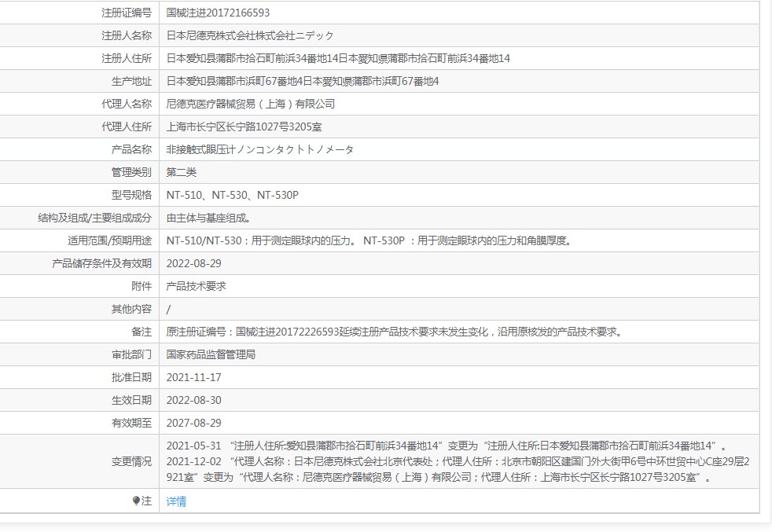
Task: Click the 型号规格 label
Action: (131, 196)
